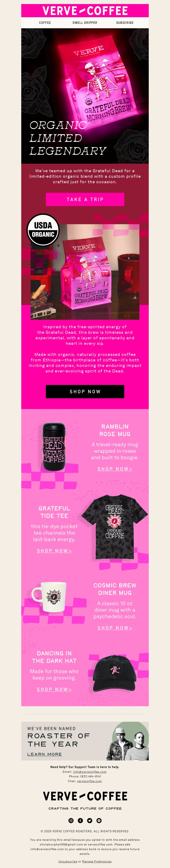
Task: Select the COFFEE nav item
Action: coord(45,23)
